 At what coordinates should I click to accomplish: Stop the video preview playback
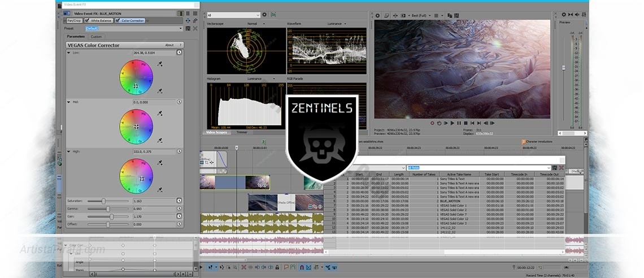[465, 123]
